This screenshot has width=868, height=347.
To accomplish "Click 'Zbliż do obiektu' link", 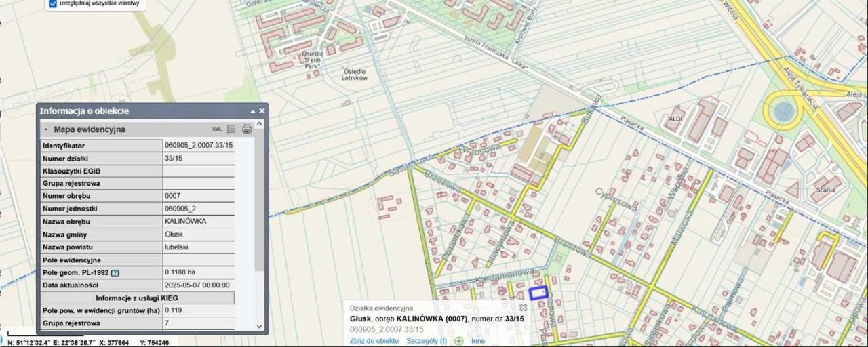I will point(374,340).
